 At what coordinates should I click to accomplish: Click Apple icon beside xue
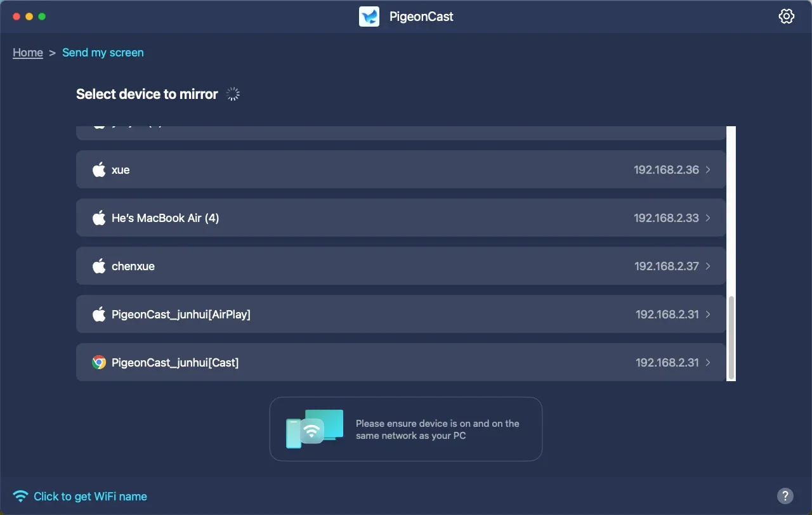tap(99, 169)
